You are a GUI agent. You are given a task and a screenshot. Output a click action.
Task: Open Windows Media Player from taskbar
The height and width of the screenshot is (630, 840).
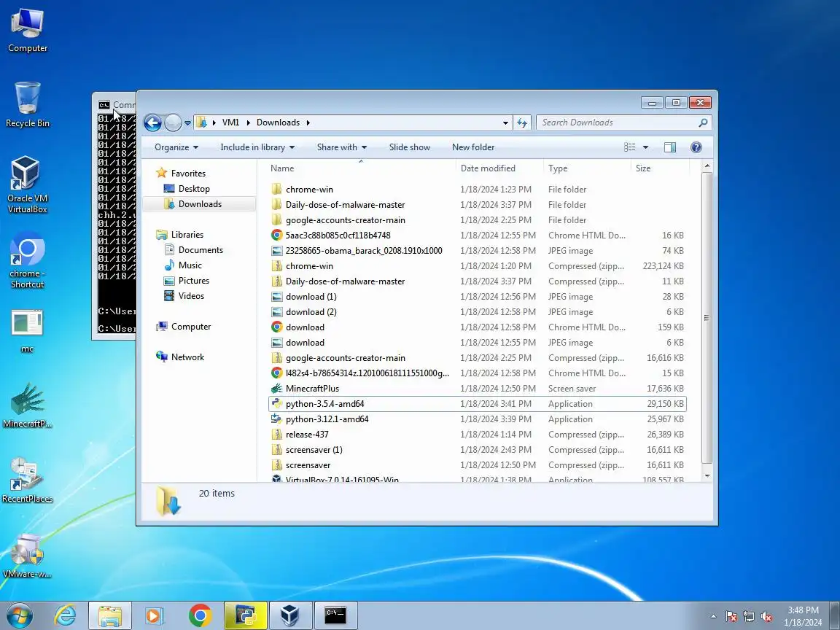click(155, 615)
